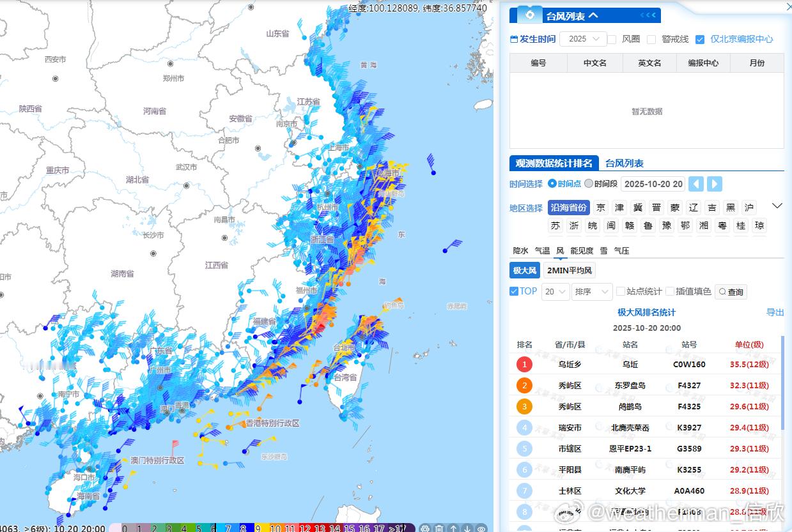Click station number C0W160
Screen dimensions: 792x532
click(x=689, y=365)
